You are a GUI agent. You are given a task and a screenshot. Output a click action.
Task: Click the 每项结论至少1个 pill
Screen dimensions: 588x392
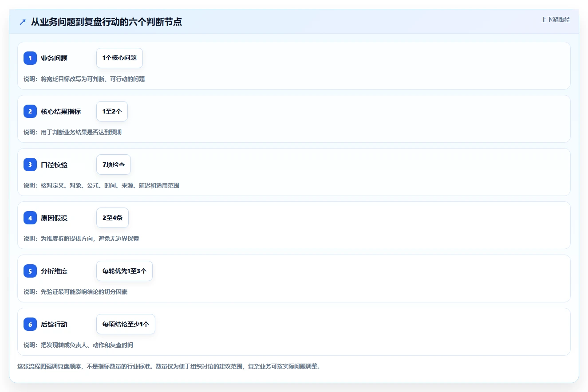click(x=126, y=324)
